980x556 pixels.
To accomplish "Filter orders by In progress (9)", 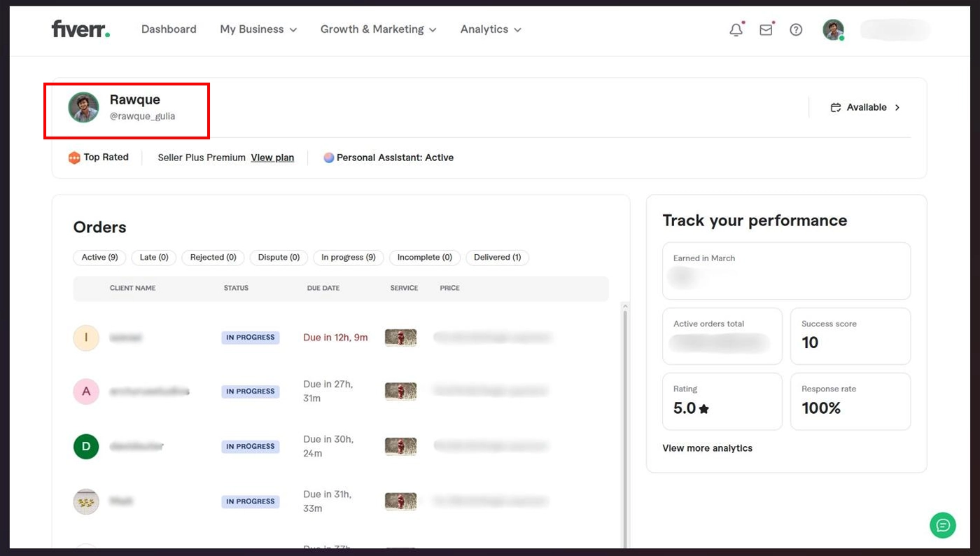I will (x=349, y=258).
